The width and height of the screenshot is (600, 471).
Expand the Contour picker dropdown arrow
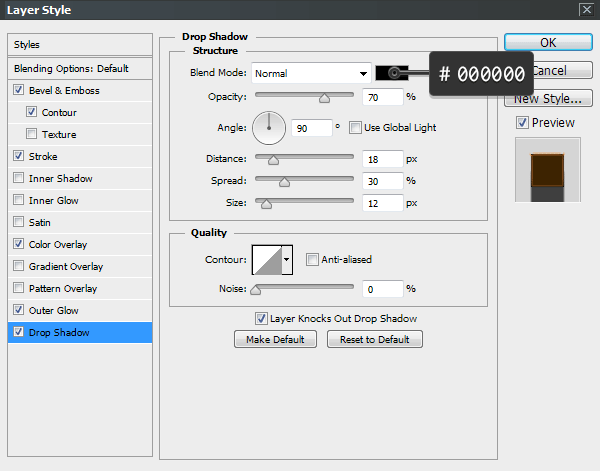(288, 260)
